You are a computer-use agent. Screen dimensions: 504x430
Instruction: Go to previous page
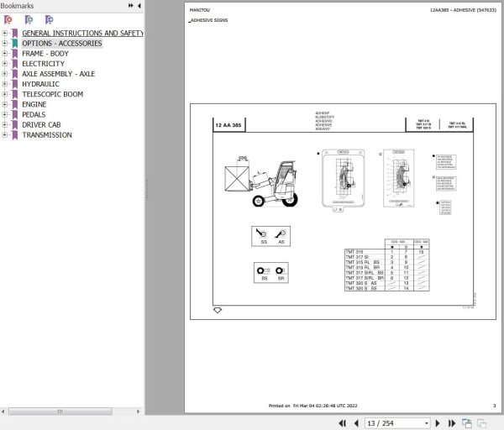356,423
